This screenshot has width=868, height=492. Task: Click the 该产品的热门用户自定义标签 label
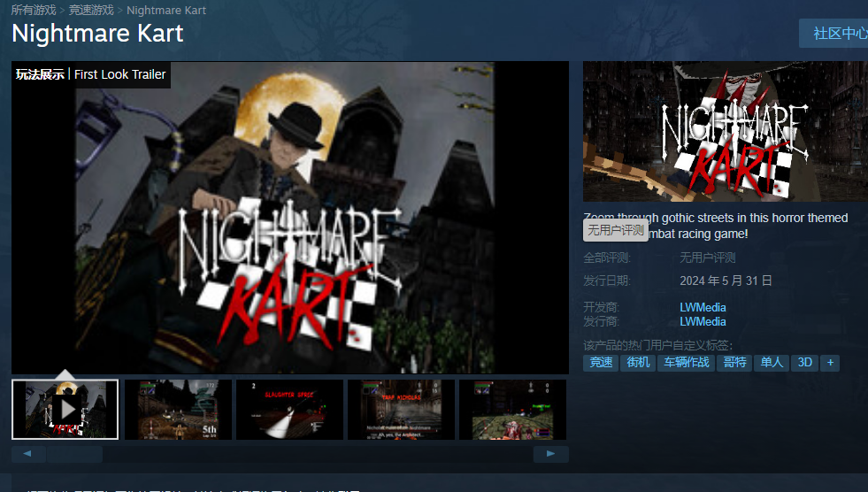[657, 345]
